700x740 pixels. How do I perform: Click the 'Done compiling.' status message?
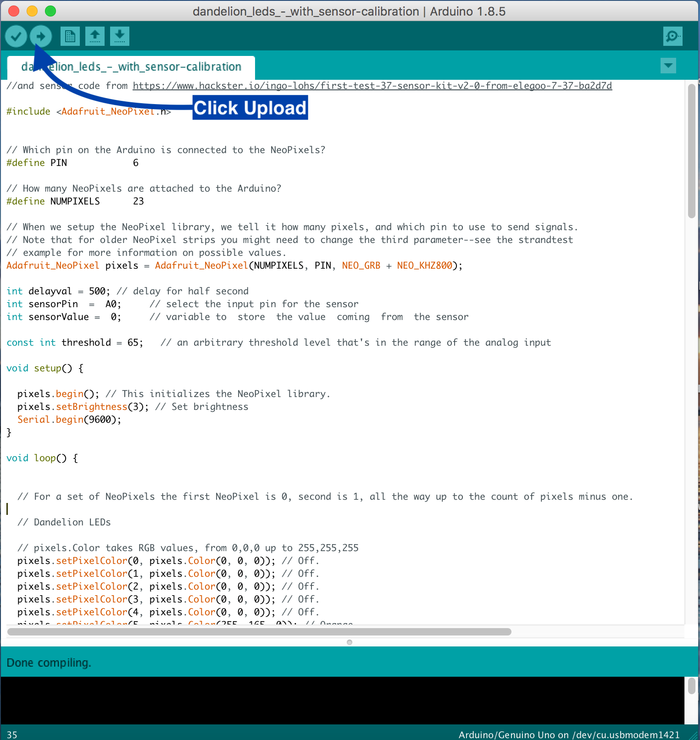49,663
